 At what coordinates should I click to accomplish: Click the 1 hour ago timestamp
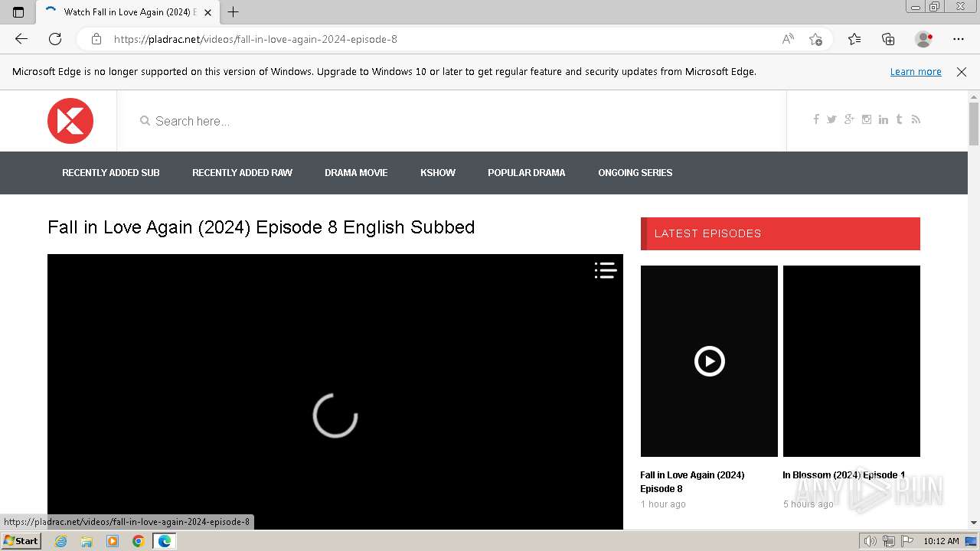663,504
